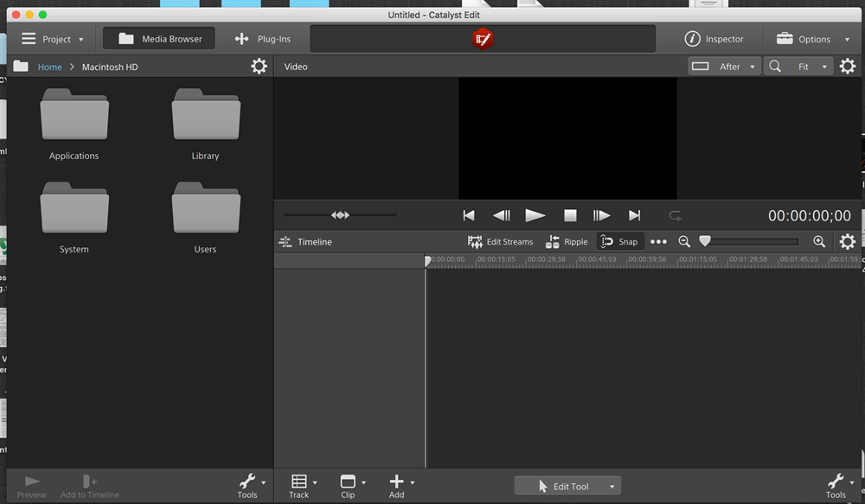Image resolution: width=865 pixels, height=504 pixels.
Task: Open the Video pane settings gear
Action: (x=848, y=67)
